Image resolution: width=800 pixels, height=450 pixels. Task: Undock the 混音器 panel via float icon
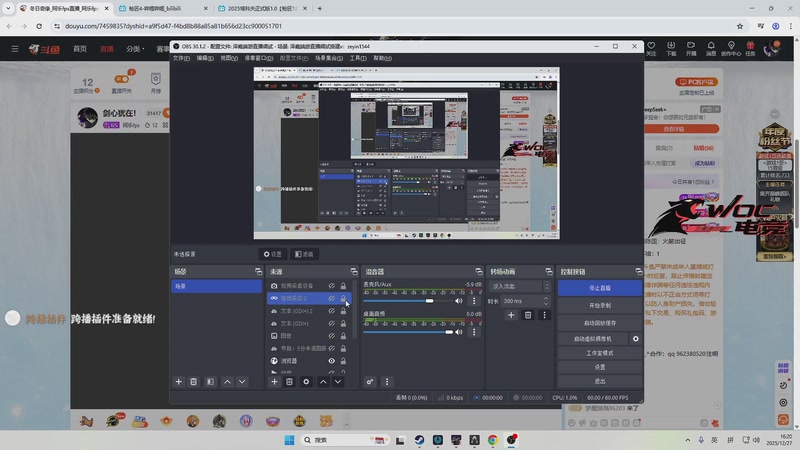pyautogui.click(x=479, y=271)
